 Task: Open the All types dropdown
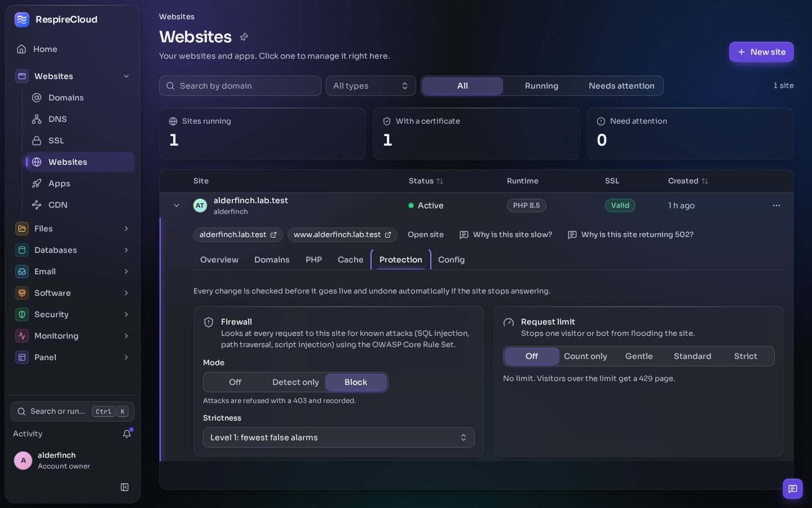[x=371, y=86]
